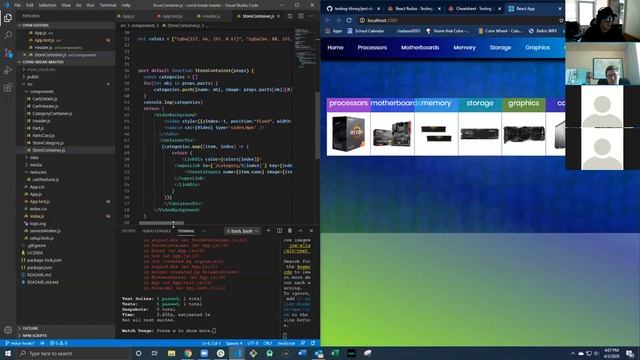Click the Memory link in the site navbar

pos(464,48)
